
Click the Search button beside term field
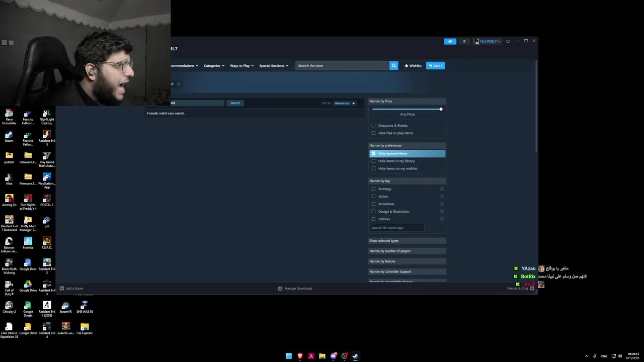(x=235, y=103)
